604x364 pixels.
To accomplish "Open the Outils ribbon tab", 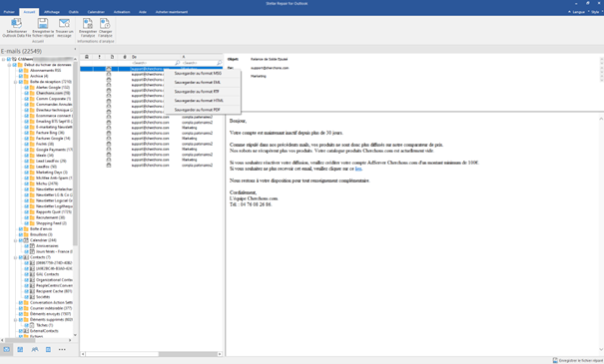I will 74,12.
